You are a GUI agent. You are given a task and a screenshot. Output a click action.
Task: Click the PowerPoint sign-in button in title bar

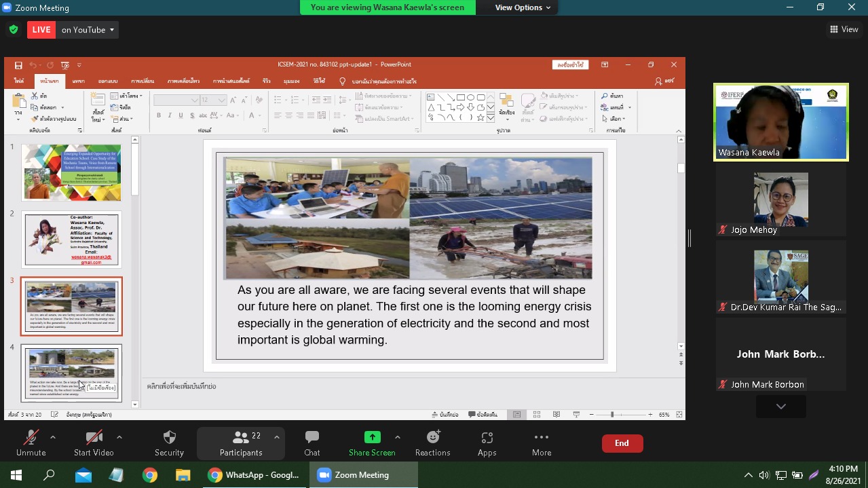pyautogui.click(x=571, y=64)
